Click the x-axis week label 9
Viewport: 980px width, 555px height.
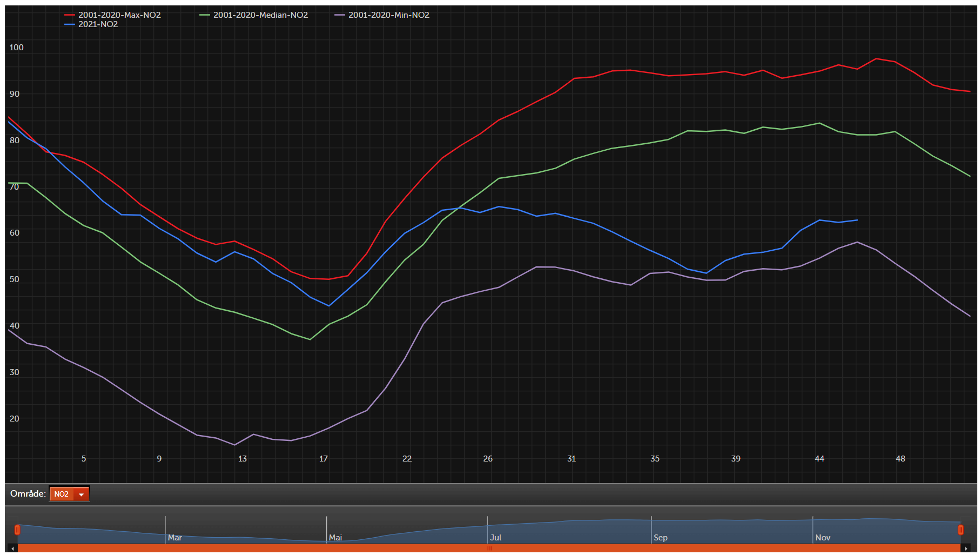tap(159, 459)
